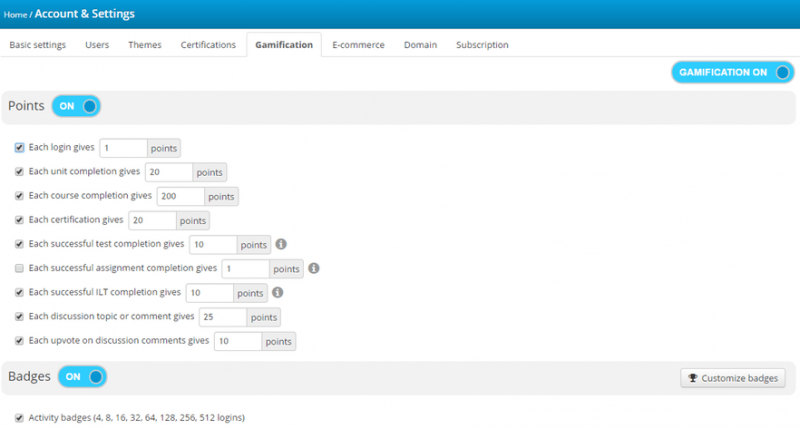Edit the login points value field
The height and width of the screenshot is (429, 800).
pyautogui.click(x=123, y=148)
